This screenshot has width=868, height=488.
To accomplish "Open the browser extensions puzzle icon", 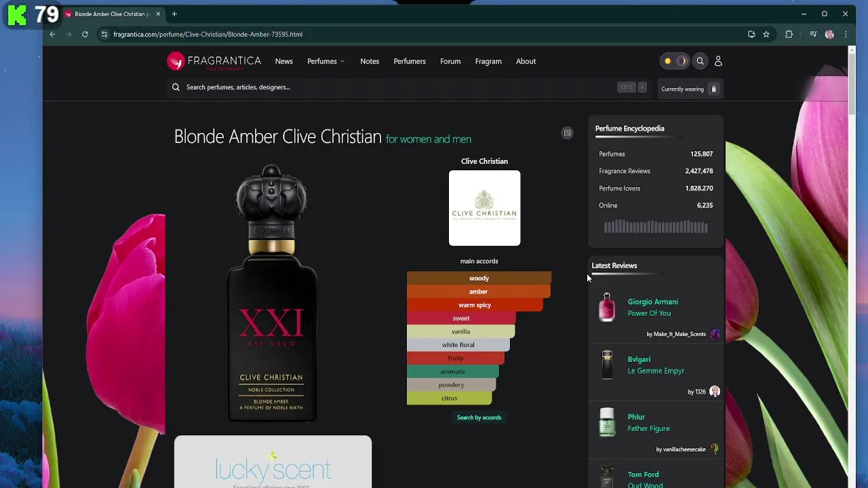I will tap(789, 34).
